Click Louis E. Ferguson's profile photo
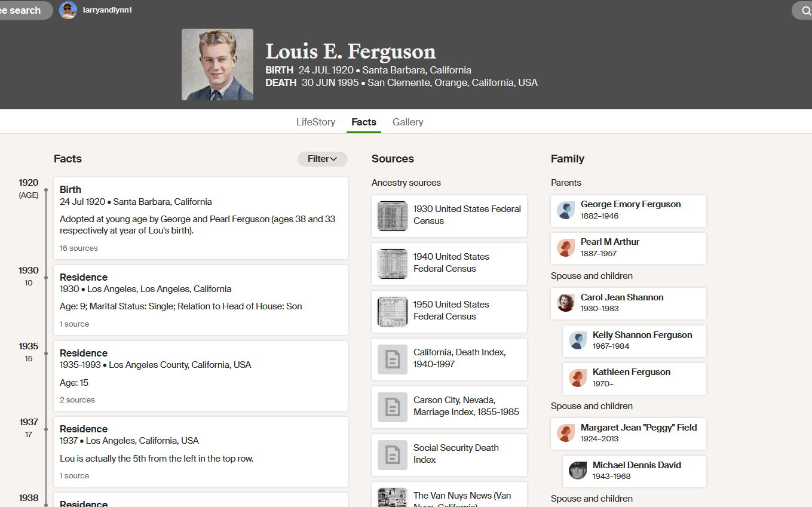Image resolution: width=812 pixels, height=507 pixels. [217, 64]
